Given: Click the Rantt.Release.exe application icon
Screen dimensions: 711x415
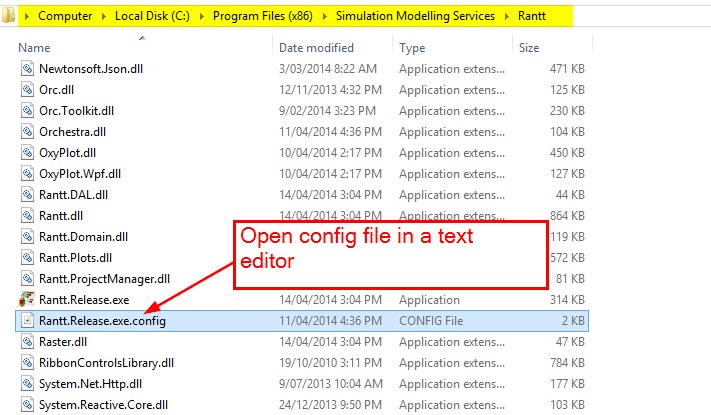Looking at the screenshot, I should pos(27,300).
